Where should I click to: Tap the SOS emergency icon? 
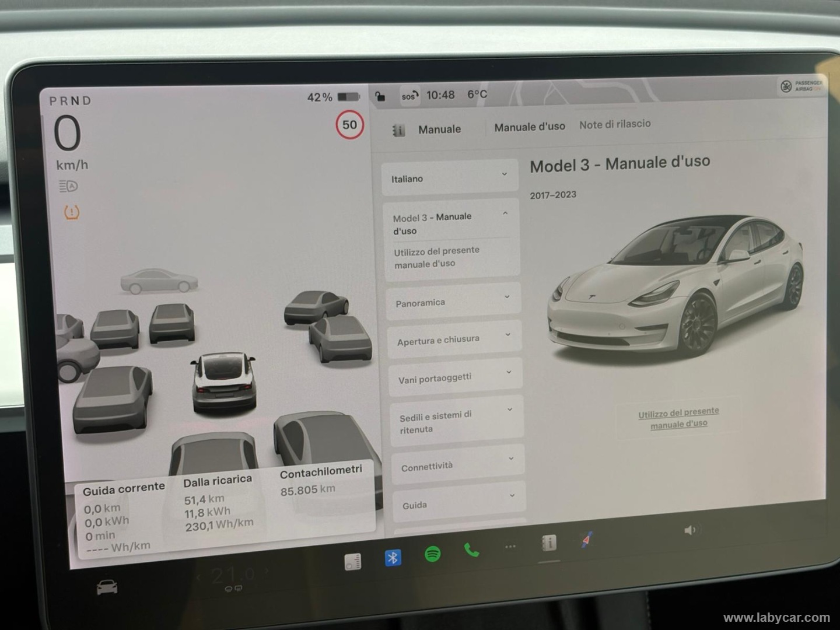(409, 96)
